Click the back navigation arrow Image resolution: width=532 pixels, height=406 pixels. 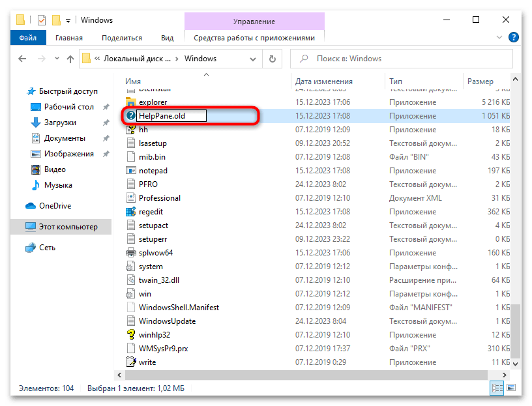[22, 59]
